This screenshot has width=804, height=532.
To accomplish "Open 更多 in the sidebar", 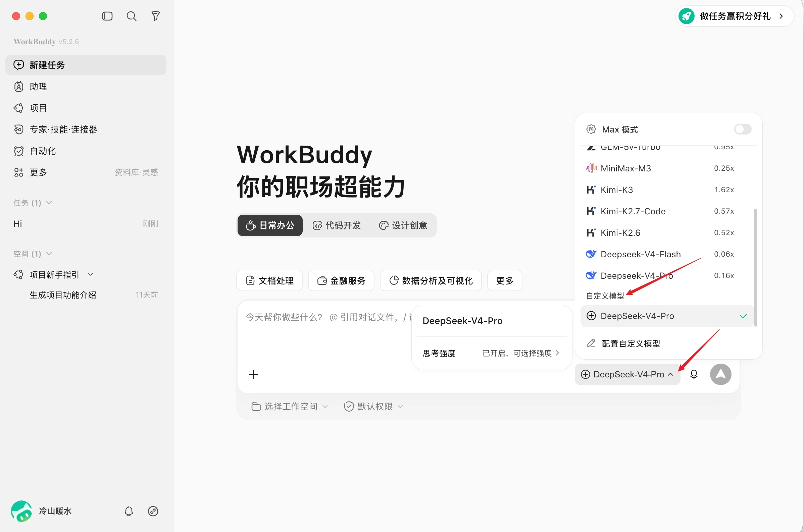I will pyautogui.click(x=86, y=172).
